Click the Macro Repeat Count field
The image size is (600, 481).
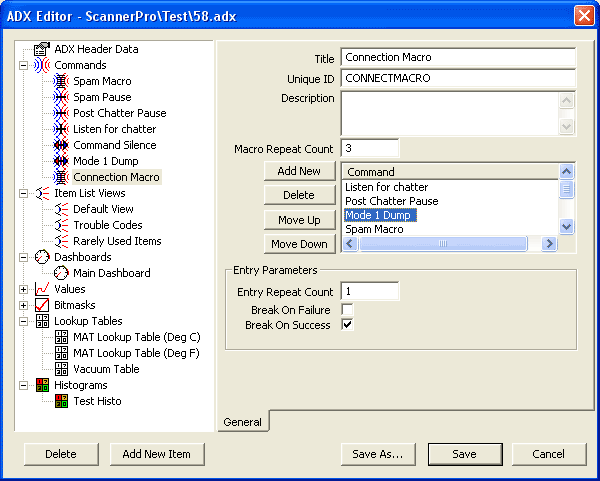[369, 148]
